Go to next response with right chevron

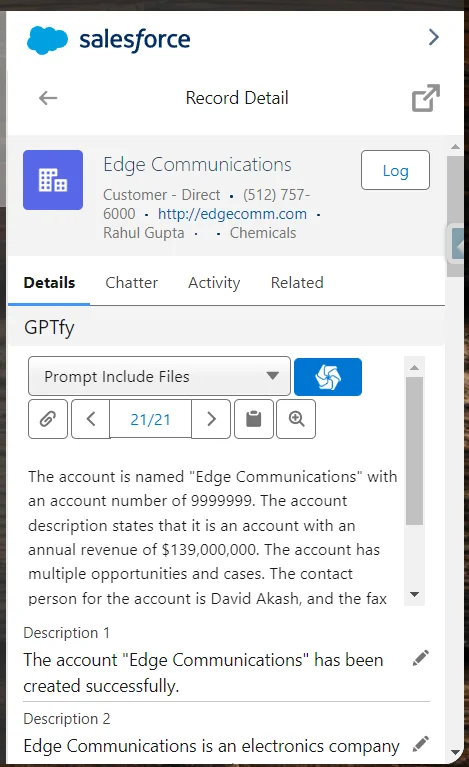click(211, 419)
